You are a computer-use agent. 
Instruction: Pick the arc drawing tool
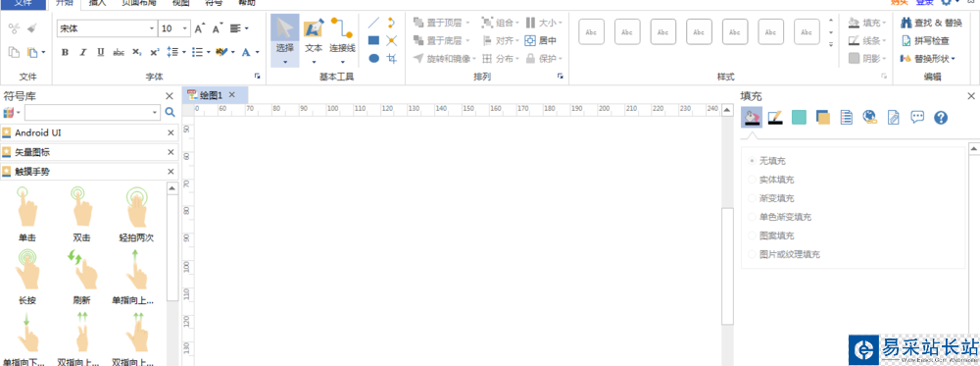391,24
